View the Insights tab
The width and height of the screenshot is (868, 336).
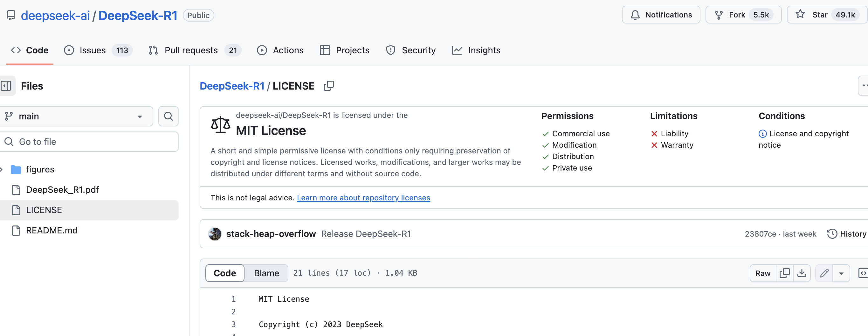476,50
